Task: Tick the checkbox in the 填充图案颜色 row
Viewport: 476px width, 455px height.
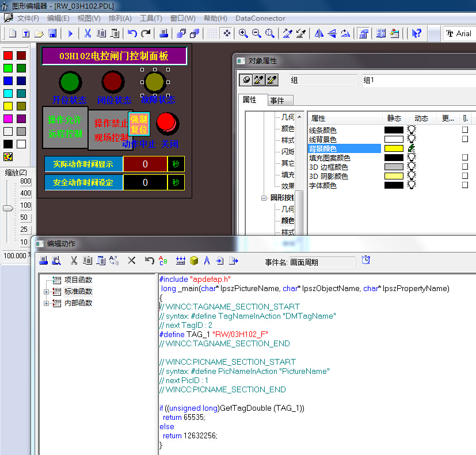Action: [464, 158]
